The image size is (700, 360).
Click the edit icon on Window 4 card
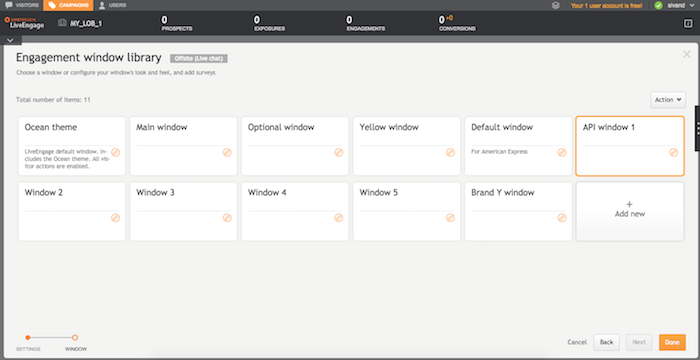339,218
